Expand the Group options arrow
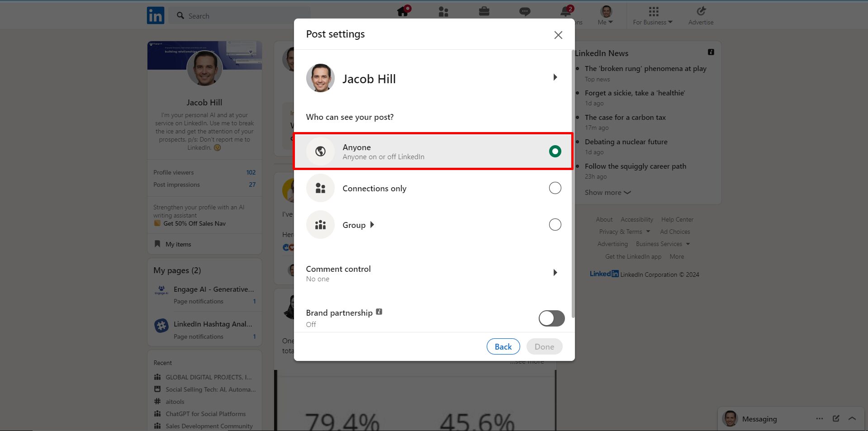The width and height of the screenshot is (868, 431). [372, 225]
